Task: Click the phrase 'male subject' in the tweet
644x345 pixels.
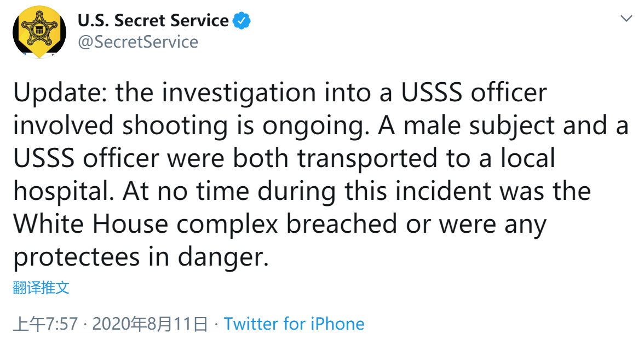Action: click(479, 126)
